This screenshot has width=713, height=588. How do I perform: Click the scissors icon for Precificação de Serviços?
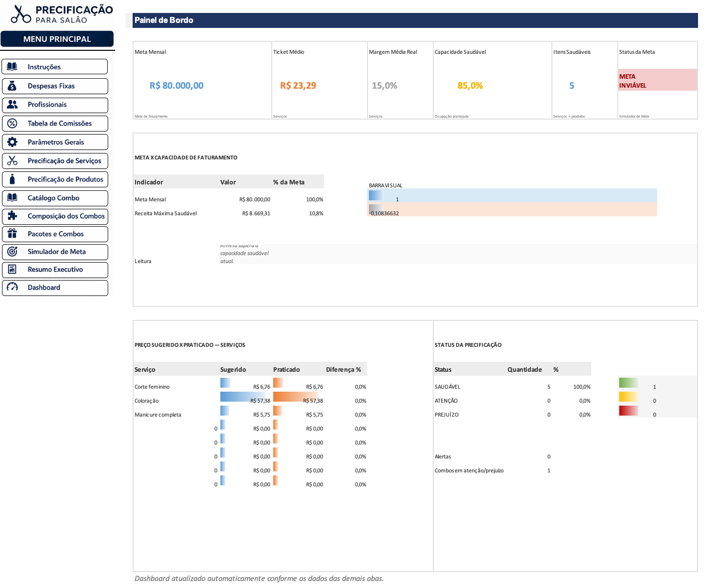(x=12, y=161)
